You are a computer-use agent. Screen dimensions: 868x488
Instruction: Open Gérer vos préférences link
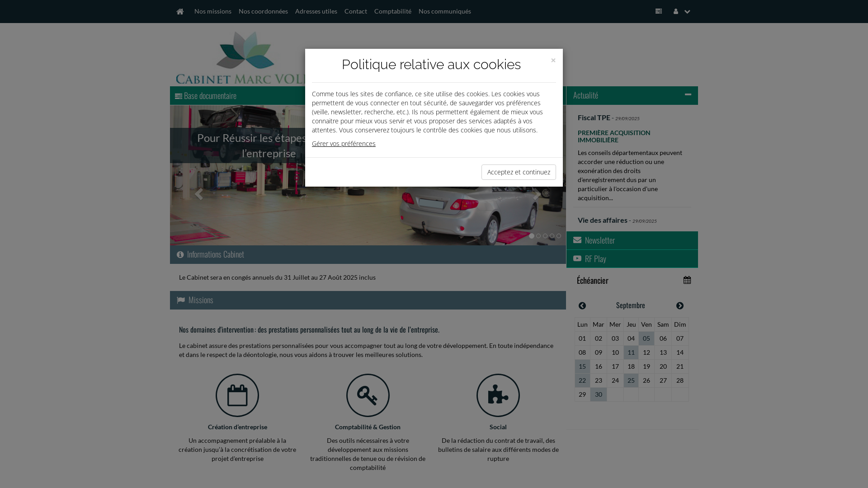tap(344, 144)
